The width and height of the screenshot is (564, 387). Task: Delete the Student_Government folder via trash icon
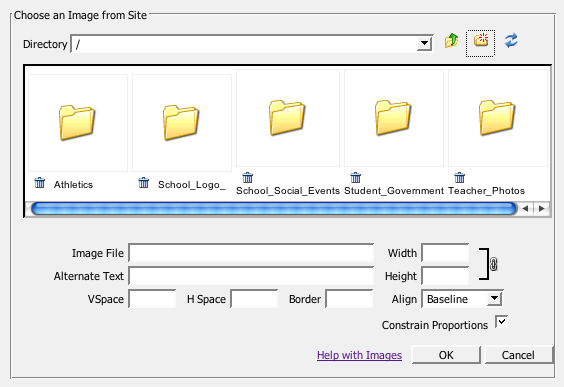pos(355,178)
